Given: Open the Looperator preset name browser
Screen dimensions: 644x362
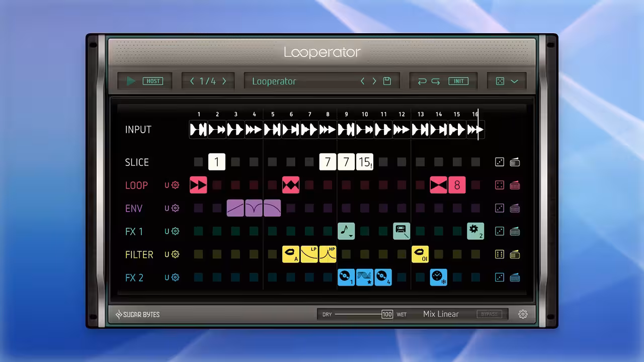Looking at the screenshot, I should coord(274,81).
